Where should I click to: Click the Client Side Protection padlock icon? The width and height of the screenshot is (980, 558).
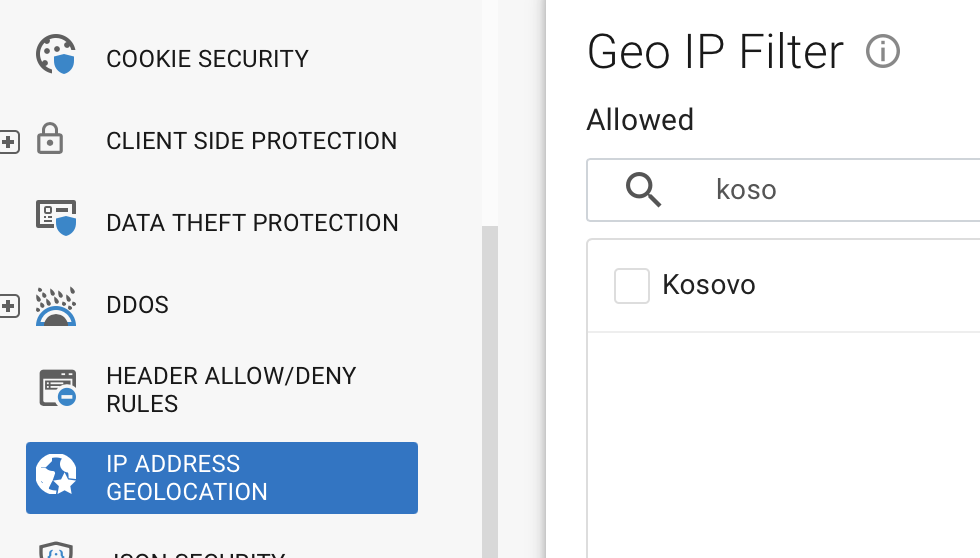[x=50, y=138]
